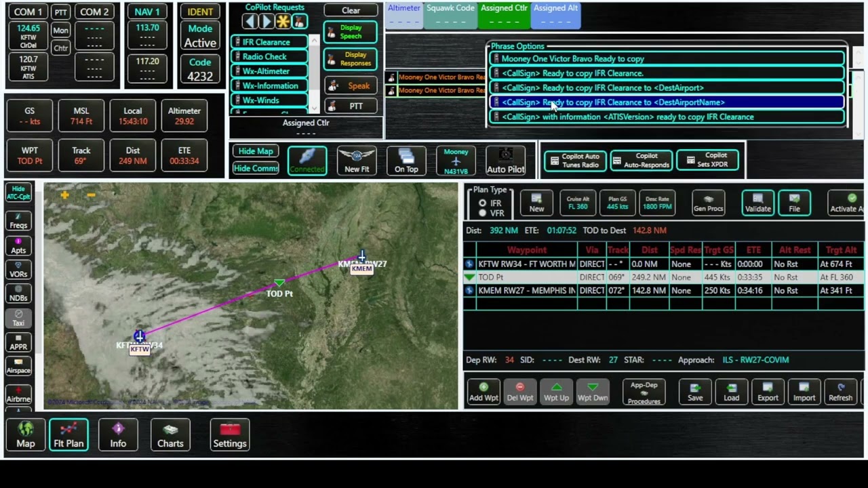Screen dimensions: 868x488
Task: Select the IFR plan type radio button
Action: tap(482, 203)
